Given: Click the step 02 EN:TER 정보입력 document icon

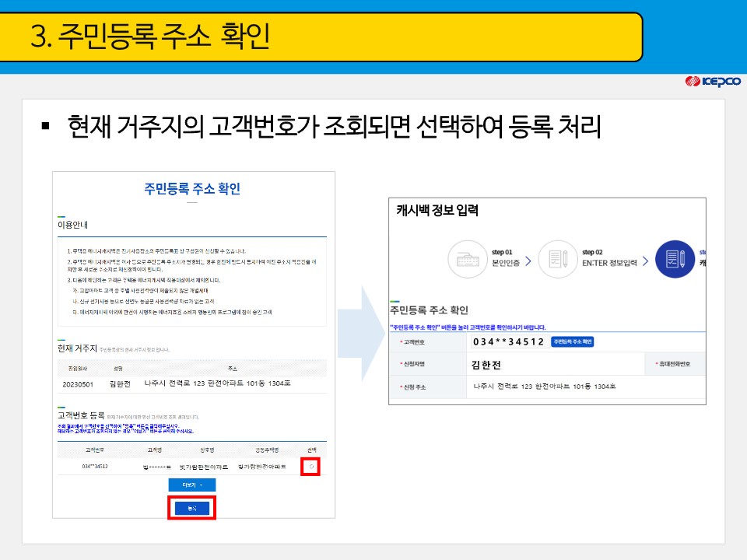Looking at the screenshot, I should coord(557,258).
